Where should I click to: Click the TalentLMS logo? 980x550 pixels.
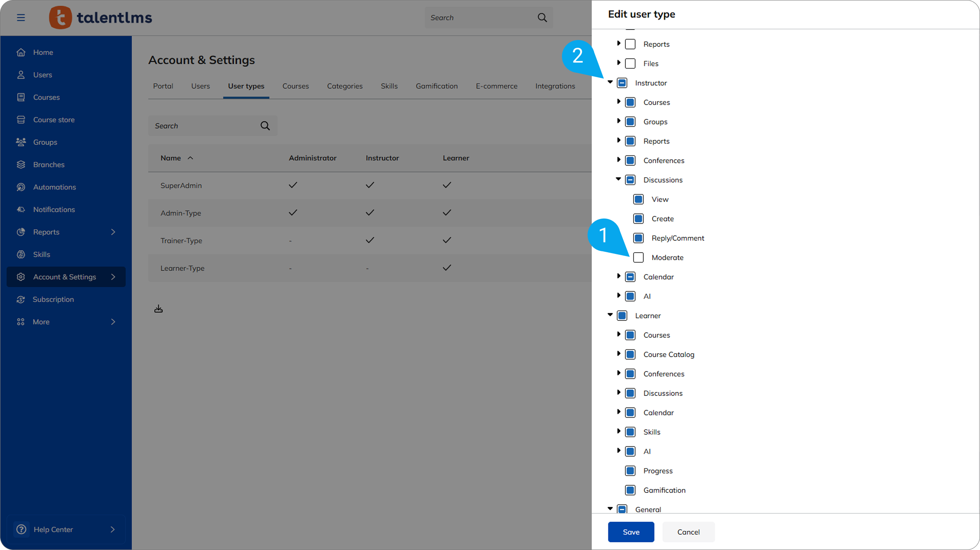pos(100,17)
